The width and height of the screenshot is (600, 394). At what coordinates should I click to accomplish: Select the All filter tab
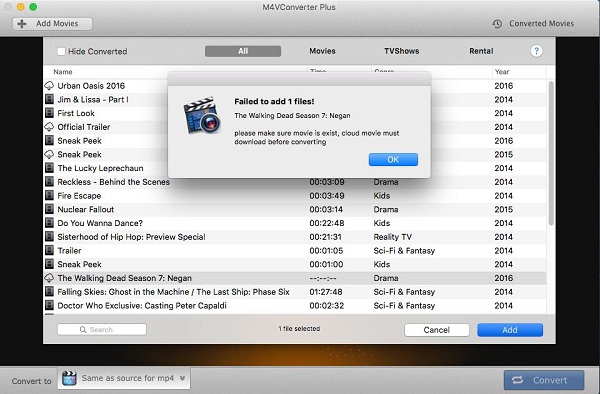[x=243, y=51]
